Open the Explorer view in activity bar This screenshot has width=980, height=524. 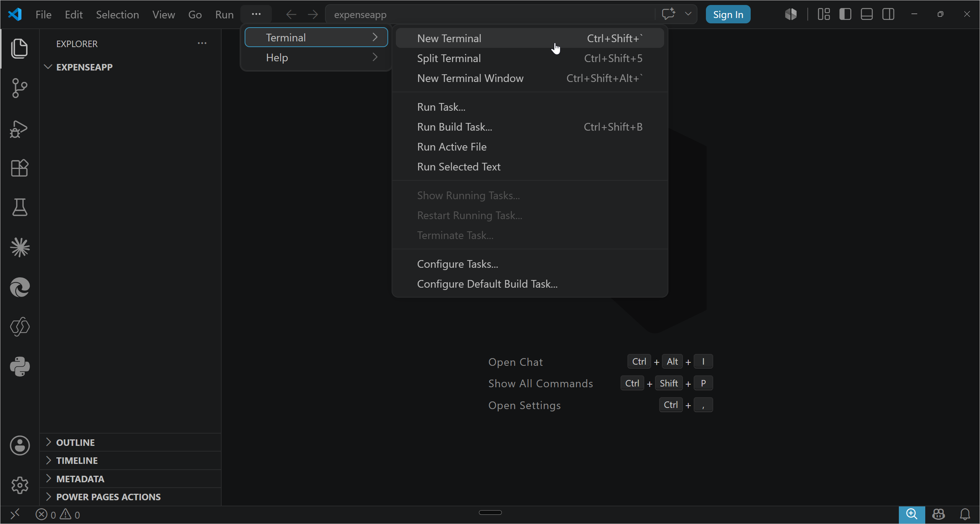(x=20, y=49)
